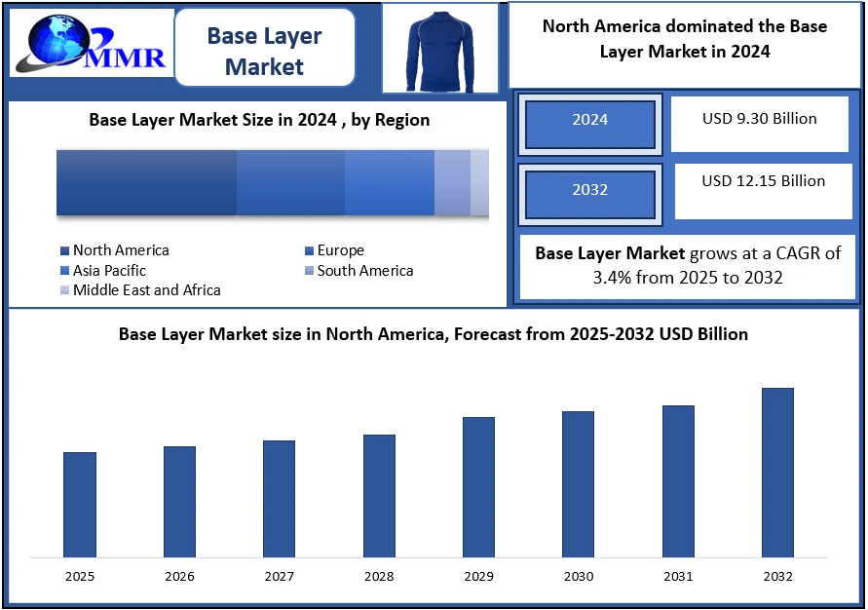Click the 2027 x-axis year label
Viewport: 868px width, 610px height.
[x=280, y=577]
